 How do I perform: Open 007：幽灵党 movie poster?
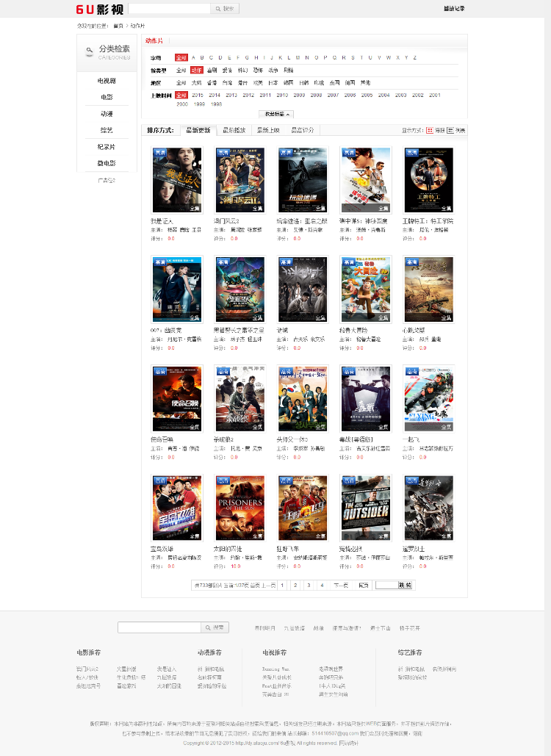(177, 289)
